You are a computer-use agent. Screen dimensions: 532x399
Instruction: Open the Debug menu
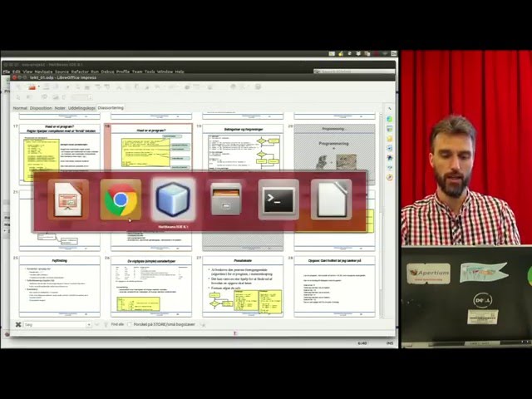coord(106,72)
